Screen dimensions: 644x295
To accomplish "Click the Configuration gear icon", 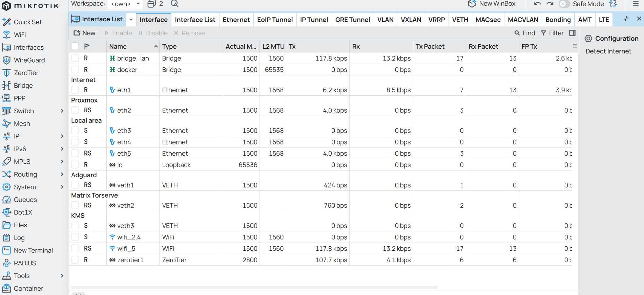I will 588,39.
